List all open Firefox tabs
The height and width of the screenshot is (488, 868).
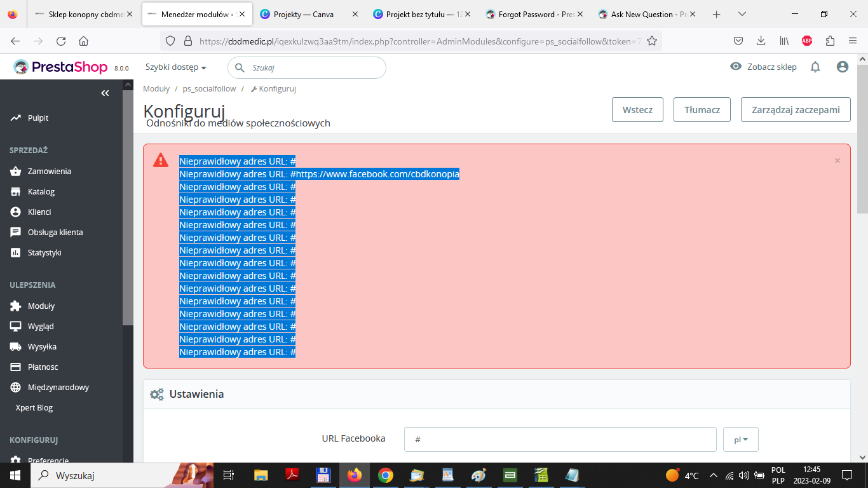(x=742, y=14)
